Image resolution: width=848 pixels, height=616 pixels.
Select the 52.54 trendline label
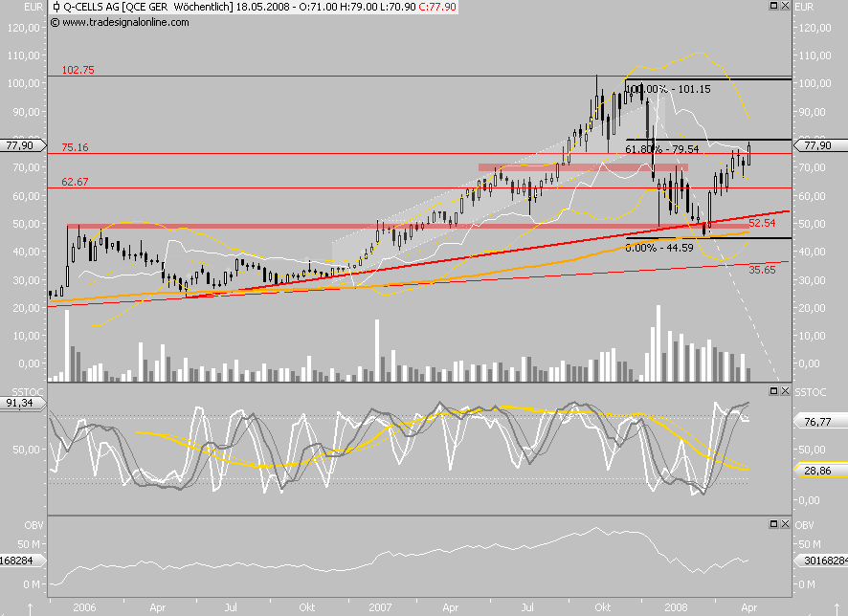(x=762, y=223)
